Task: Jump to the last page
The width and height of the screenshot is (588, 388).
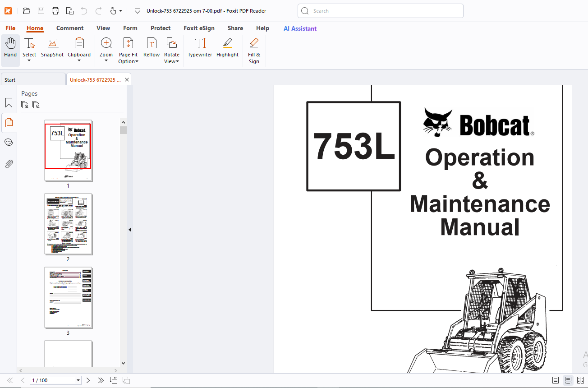Action: (x=101, y=380)
